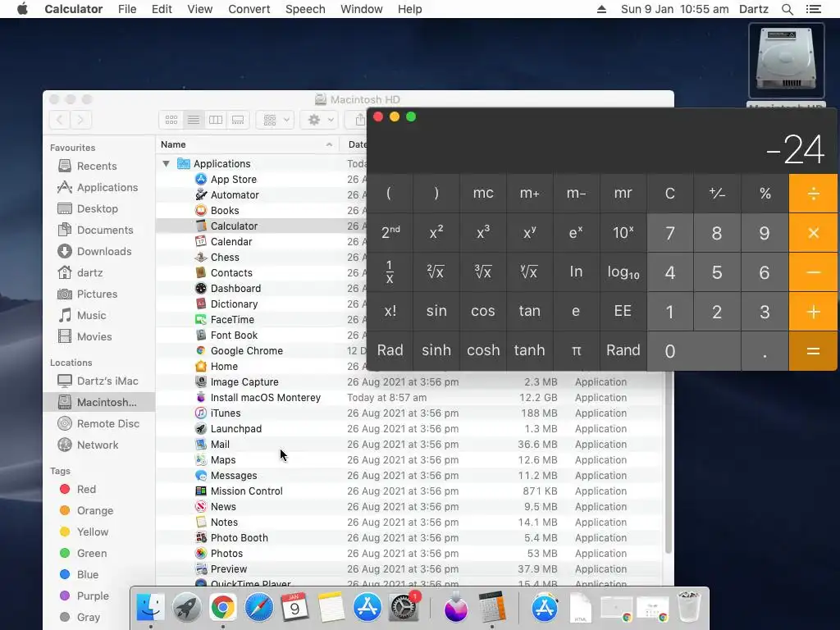
Task: Click the cube root key
Action: pos(482,272)
